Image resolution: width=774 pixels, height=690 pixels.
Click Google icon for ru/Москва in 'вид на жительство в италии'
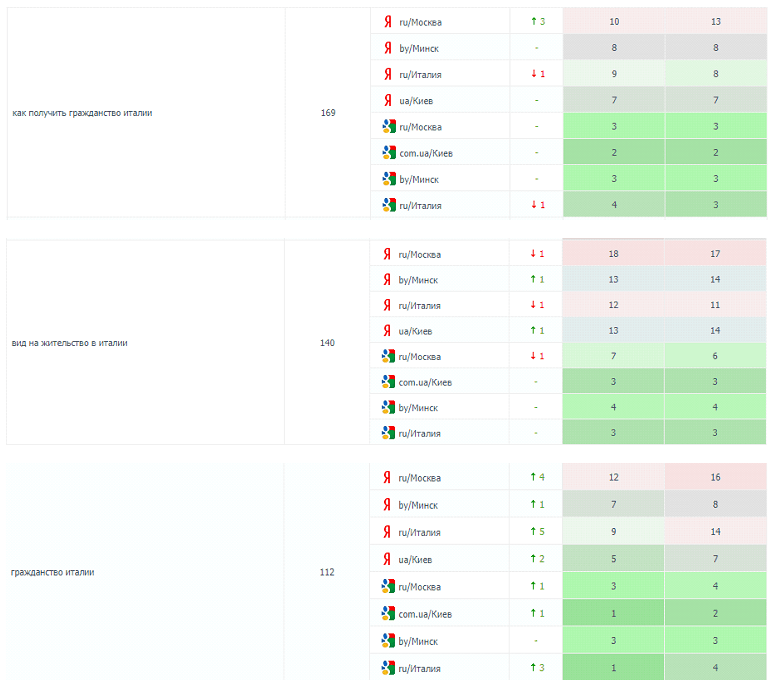coord(388,356)
